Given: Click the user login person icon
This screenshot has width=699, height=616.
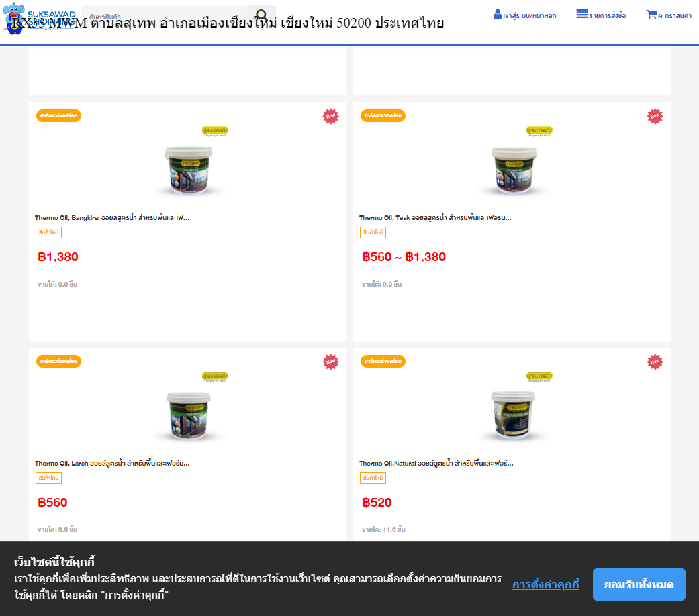Looking at the screenshot, I should pos(498,14).
